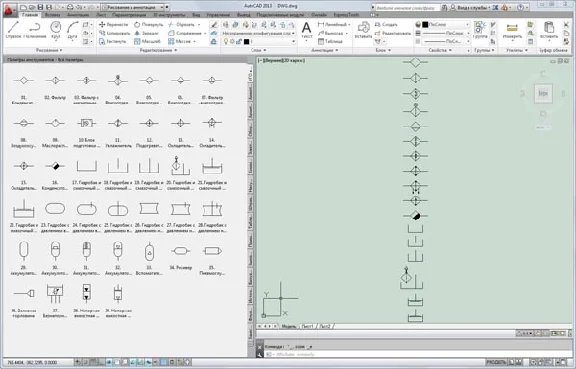The height and width of the screenshot is (369, 576).
Task: Select the Polyline tool
Action: point(35,30)
